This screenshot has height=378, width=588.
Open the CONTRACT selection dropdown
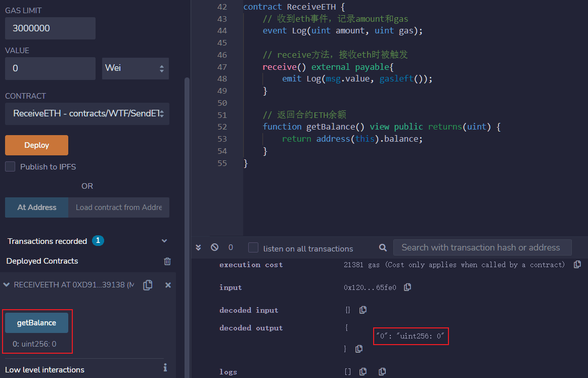coord(87,113)
